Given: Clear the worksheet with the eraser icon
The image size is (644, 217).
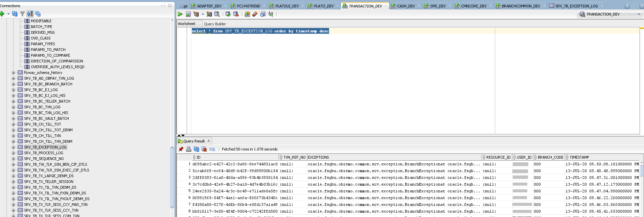Looking at the screenshot, I should (255, 14).
